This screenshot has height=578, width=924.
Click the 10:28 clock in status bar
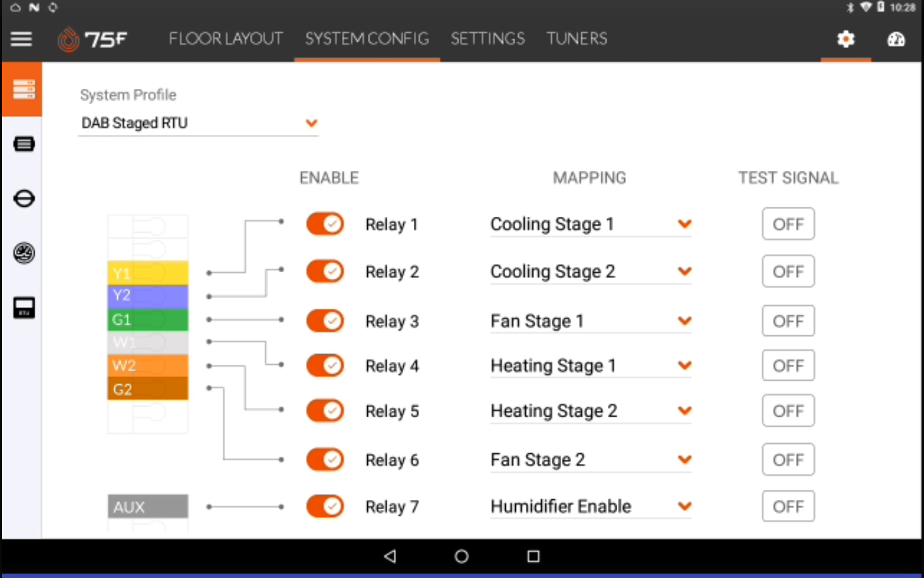(x=902, y=8)
